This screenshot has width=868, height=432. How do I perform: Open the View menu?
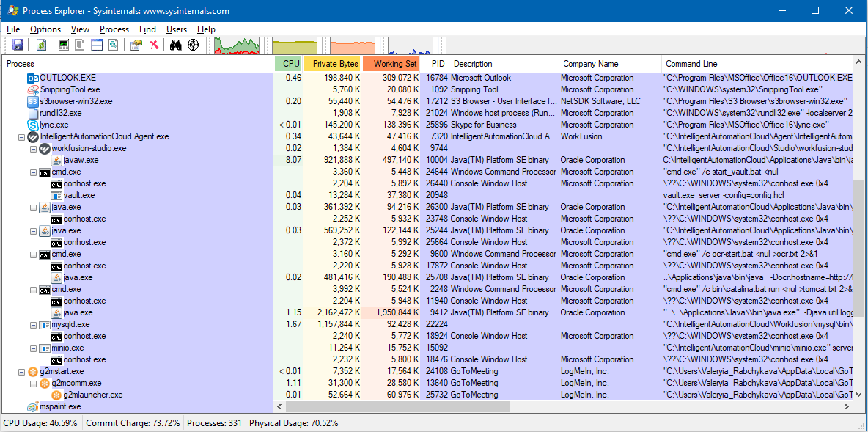(80, 29)
